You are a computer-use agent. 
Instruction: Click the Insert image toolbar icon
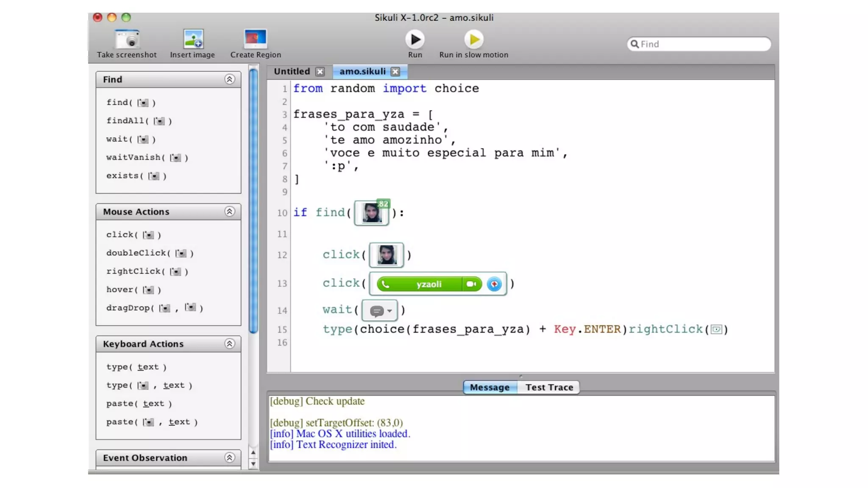(193, 39)
